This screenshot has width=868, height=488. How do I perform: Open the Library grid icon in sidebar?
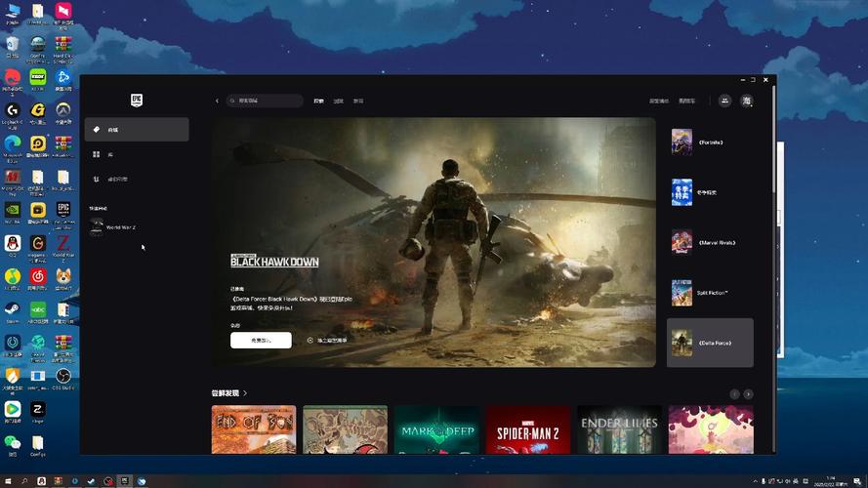[x=97, y=154]
